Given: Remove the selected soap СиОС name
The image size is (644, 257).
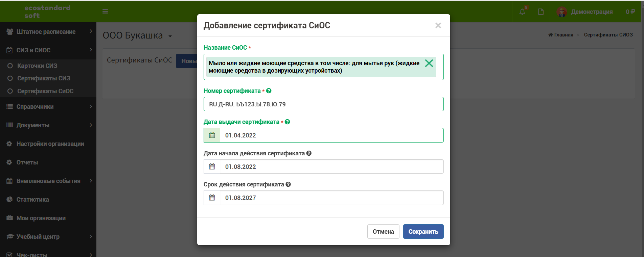Looking at the screenshot, I should coord(429,63).
